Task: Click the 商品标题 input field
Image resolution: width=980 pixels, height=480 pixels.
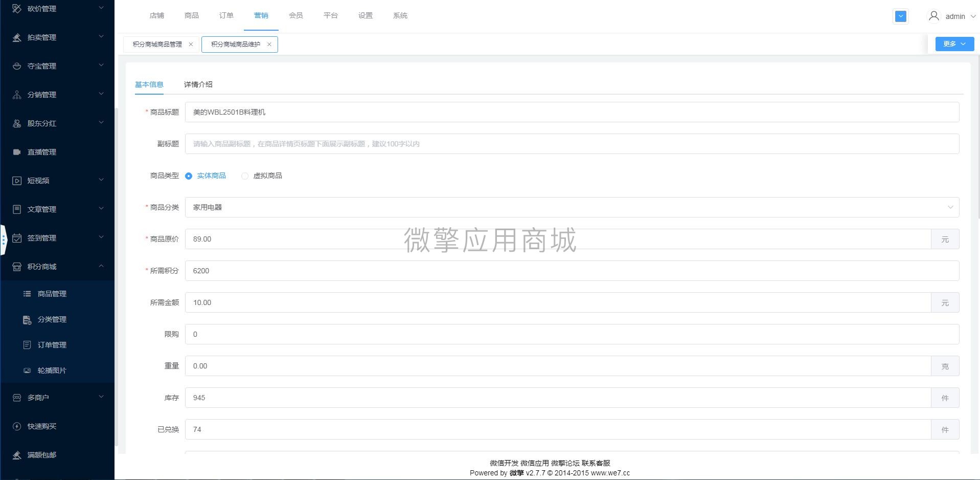Action: pyautogui.click(x=572, y=112)
